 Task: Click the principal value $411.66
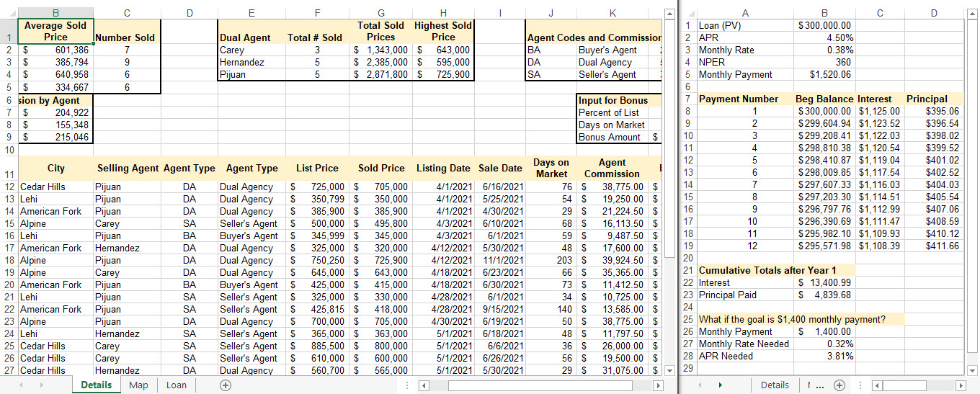934,246
